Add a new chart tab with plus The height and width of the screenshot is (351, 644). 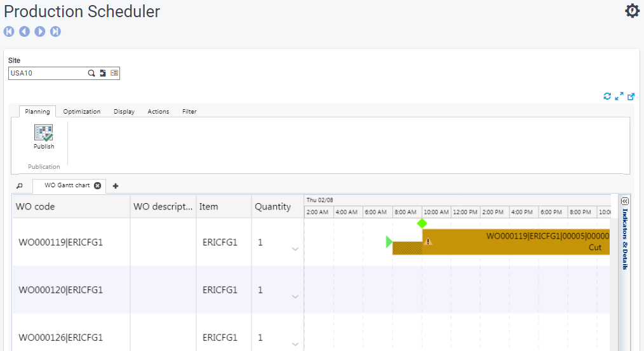coord(116,186)
